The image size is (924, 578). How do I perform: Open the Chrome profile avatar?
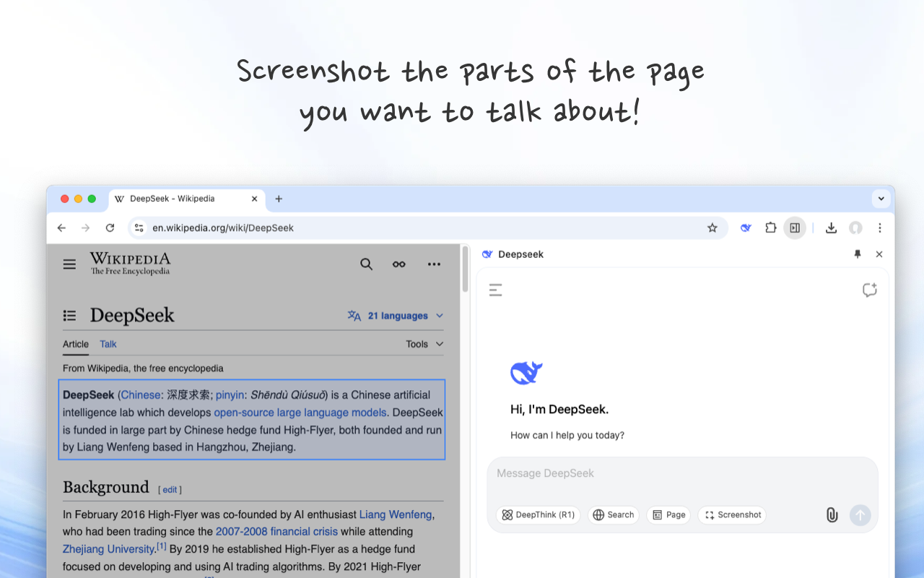pyautogui.click(x=855, y=228)
